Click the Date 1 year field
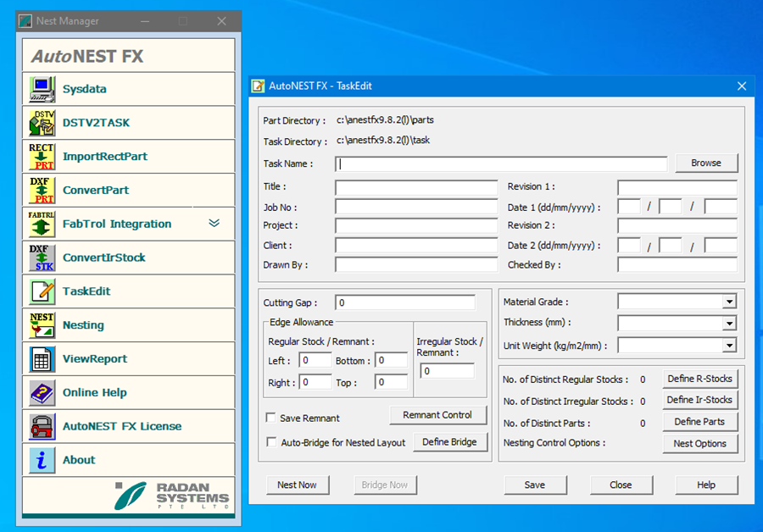763x532 pixels. 721,208
